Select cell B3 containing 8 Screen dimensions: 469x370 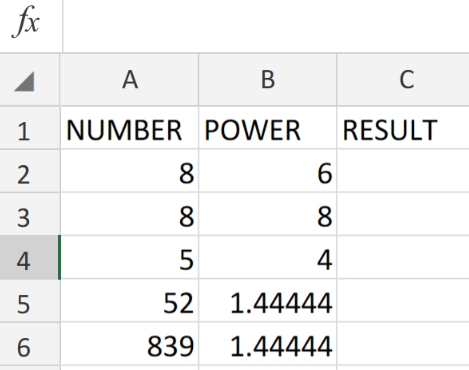click(x=268, y=214)
